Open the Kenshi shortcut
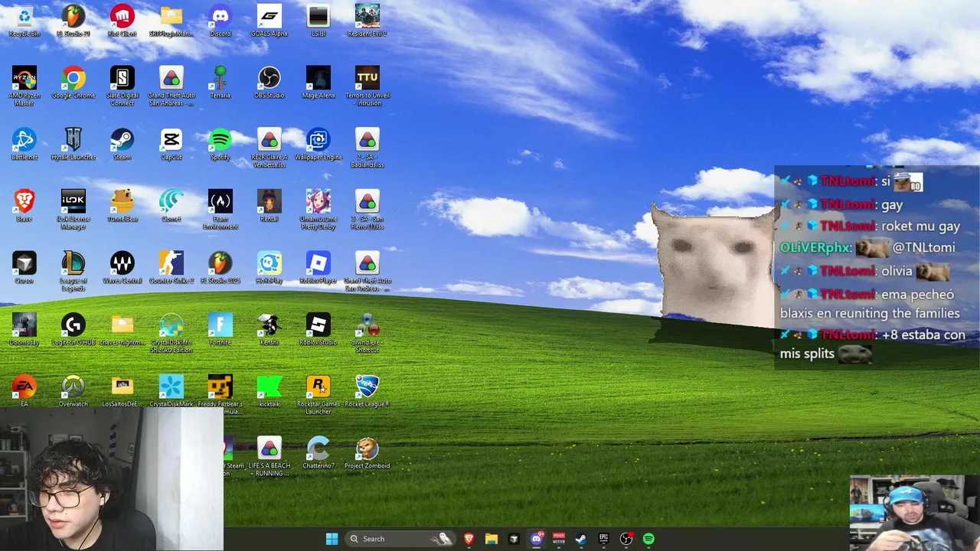This screenshot has height=551, width=980. click(x=269, y=330)
